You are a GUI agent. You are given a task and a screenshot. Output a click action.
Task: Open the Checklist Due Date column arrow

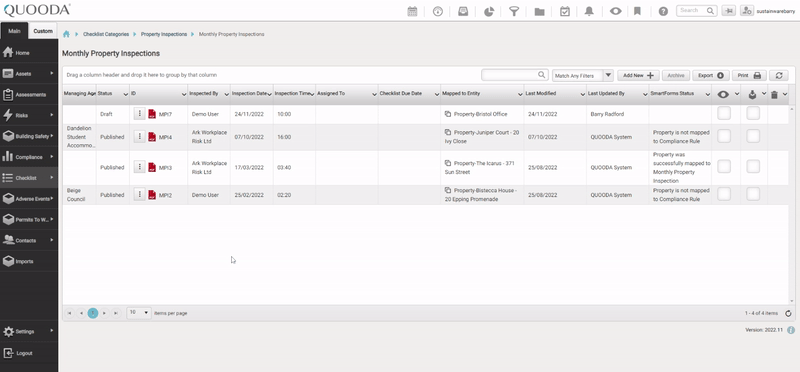(437, 94)
